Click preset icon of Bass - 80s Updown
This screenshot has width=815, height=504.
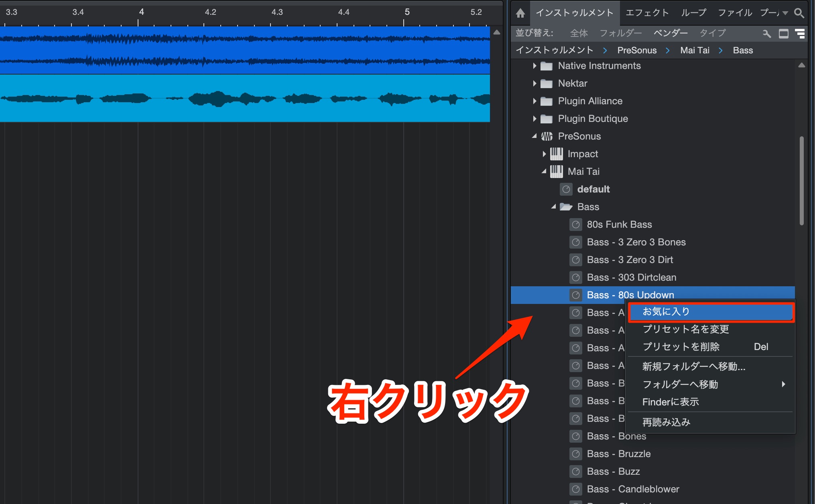pyautogui.click(x=575, y=295)
